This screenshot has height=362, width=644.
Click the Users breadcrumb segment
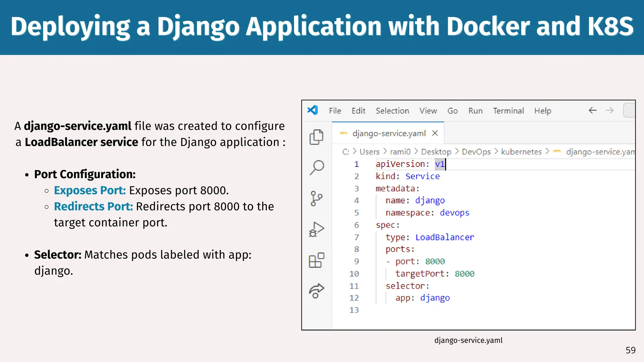point(369,152)
